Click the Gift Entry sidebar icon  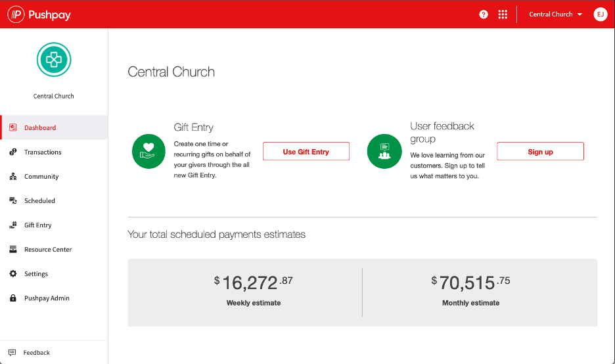[13, 225]
